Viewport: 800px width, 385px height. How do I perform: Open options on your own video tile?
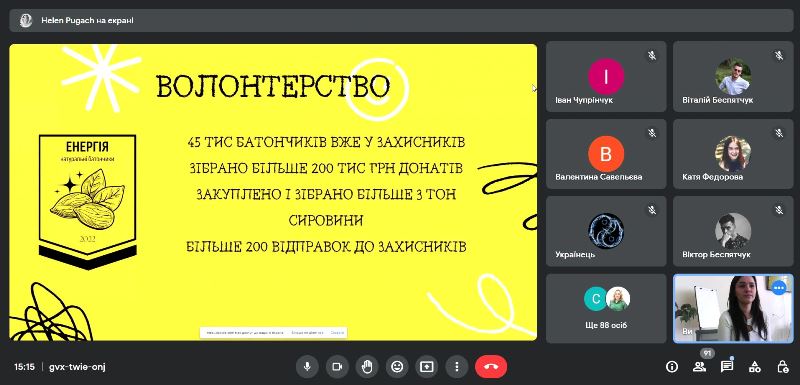pyautogui.click(x=779, y=288)
